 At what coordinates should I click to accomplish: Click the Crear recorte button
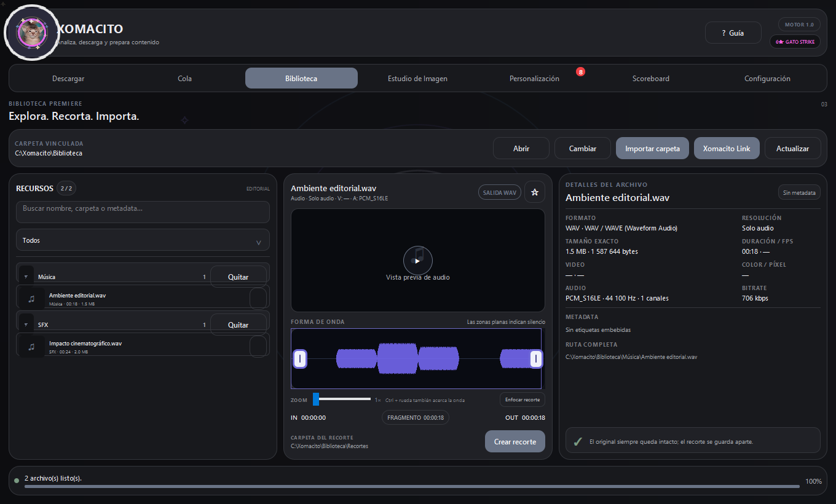pyautogui.click(x=515, y=441)
